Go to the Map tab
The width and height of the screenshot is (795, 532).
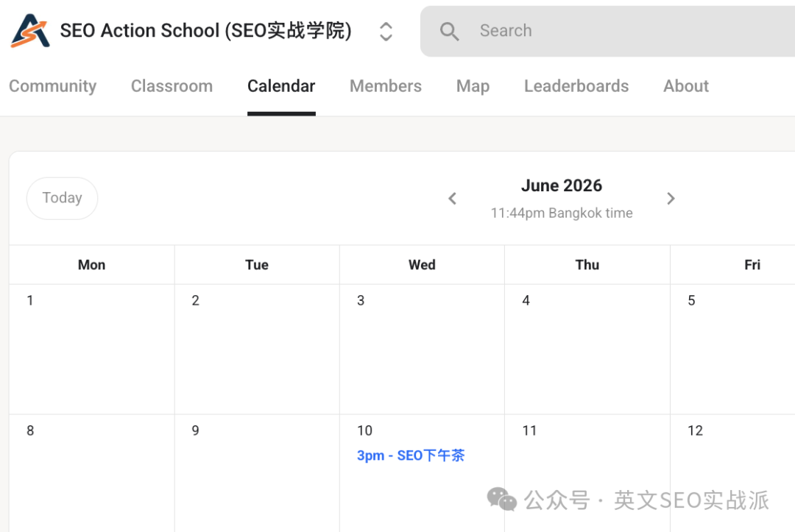pyautogui.click(x=473, y=86)
